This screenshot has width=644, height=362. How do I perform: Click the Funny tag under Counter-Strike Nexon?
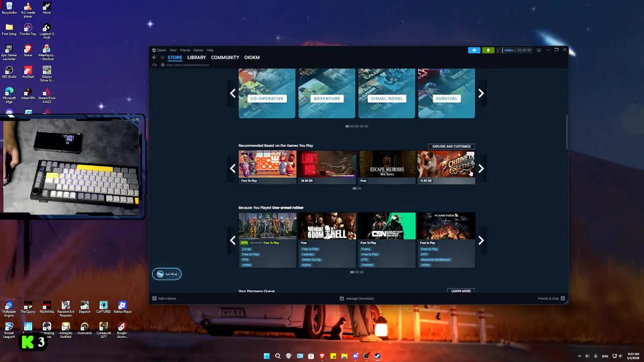click(x=366, y=249)
